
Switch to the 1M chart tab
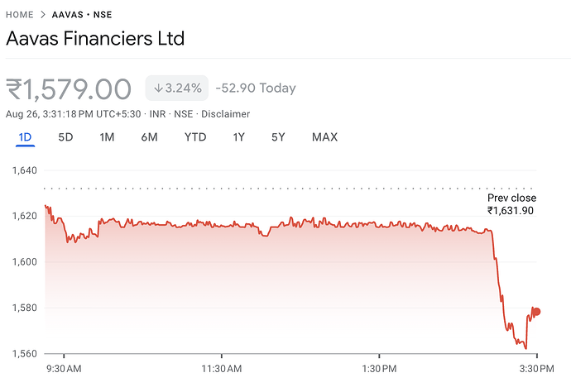pos(107,137)
